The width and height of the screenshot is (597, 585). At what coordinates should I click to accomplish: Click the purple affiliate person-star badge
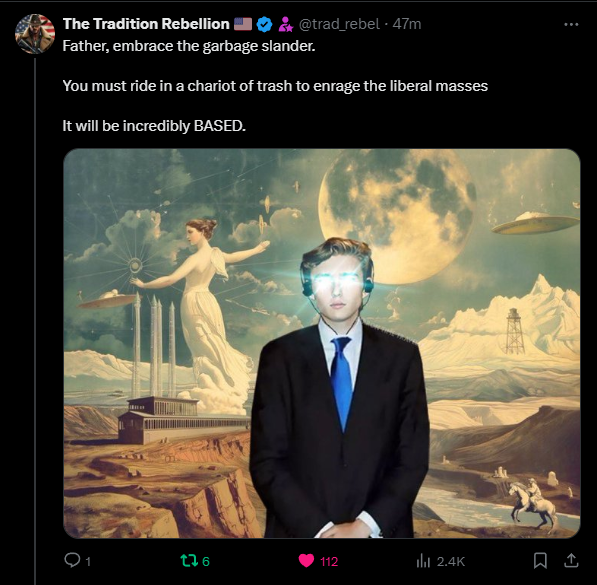[x=286, y=24]
